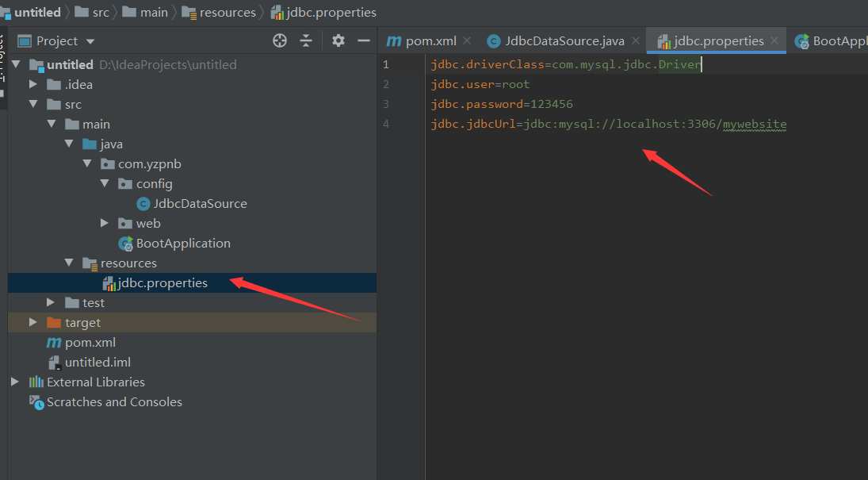Image resolution: width=868 pixels, height=480 pixels.
Task: Collapse the com.yzpnb package arrow
Action: point(87,163)
